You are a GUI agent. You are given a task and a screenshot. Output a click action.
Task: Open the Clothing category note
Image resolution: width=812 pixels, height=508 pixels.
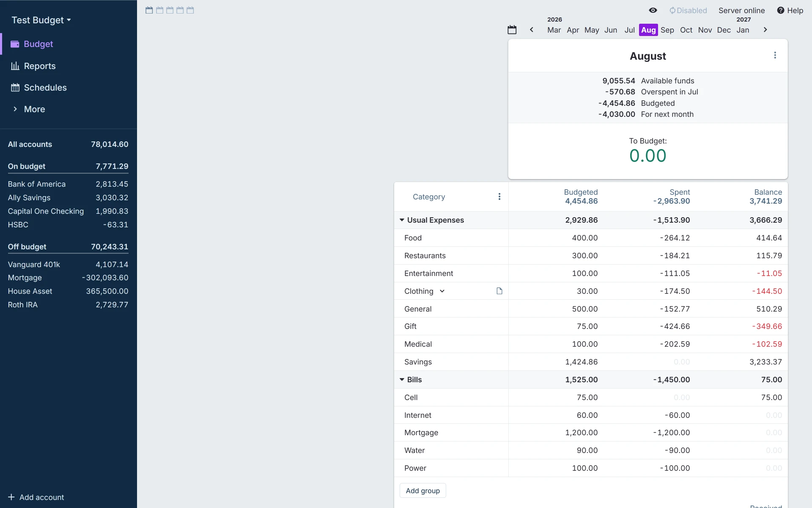499,291
